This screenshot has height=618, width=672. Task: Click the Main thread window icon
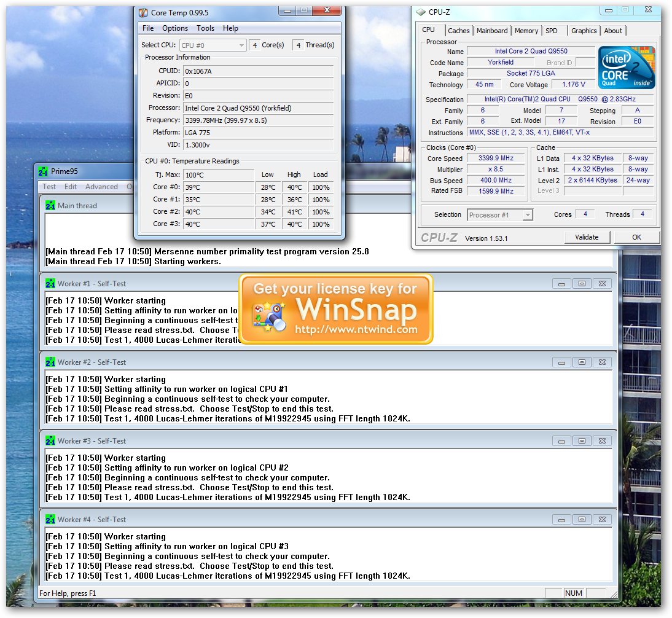coord(50,206)
